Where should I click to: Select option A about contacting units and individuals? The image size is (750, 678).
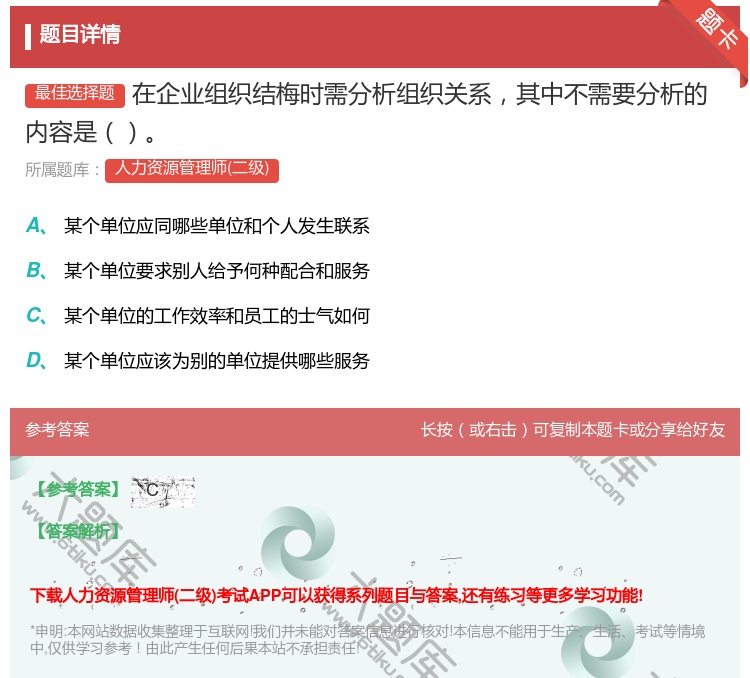coord(198,226)
